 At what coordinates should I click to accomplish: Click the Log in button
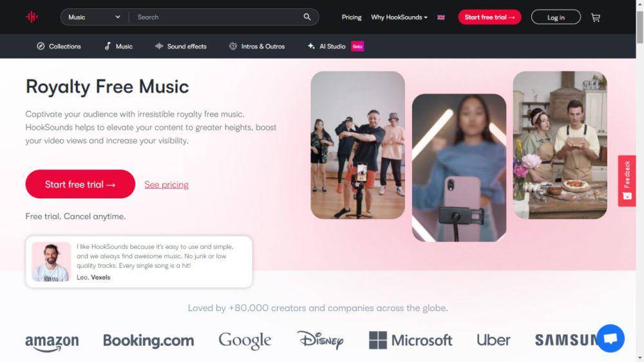coord(556,17)
